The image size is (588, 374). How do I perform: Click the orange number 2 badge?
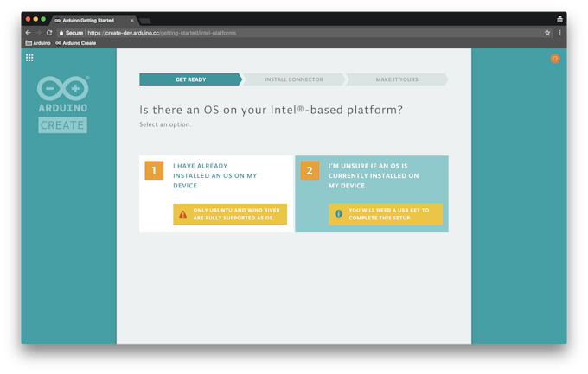tap(310, 170)
